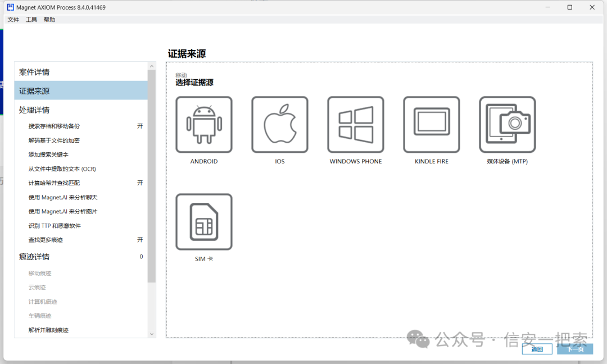Maximize the AXIOM Process window

pos(570,7)
